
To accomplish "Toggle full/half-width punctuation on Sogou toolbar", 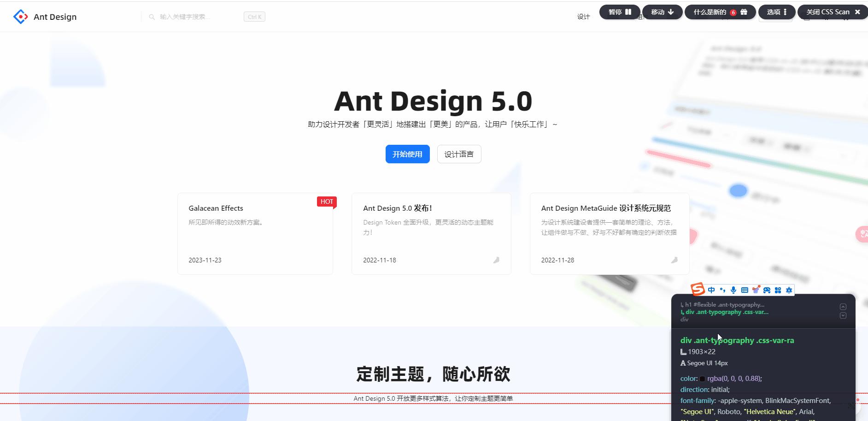I will [722, 290].
